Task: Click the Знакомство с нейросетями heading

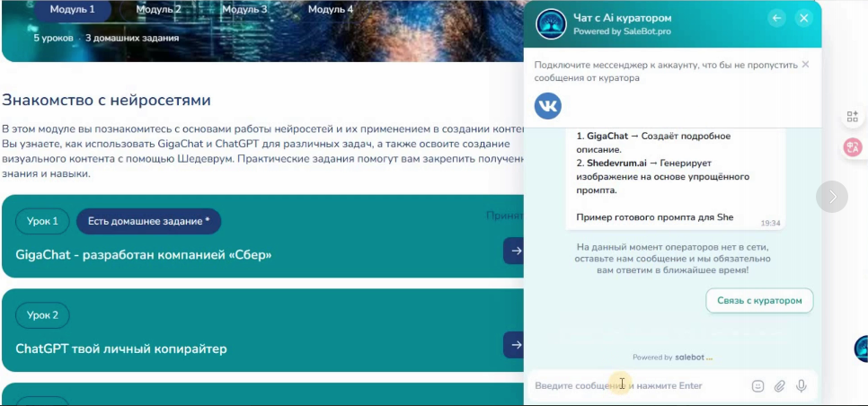Action: pyautogui.click(x=106, y=100)
